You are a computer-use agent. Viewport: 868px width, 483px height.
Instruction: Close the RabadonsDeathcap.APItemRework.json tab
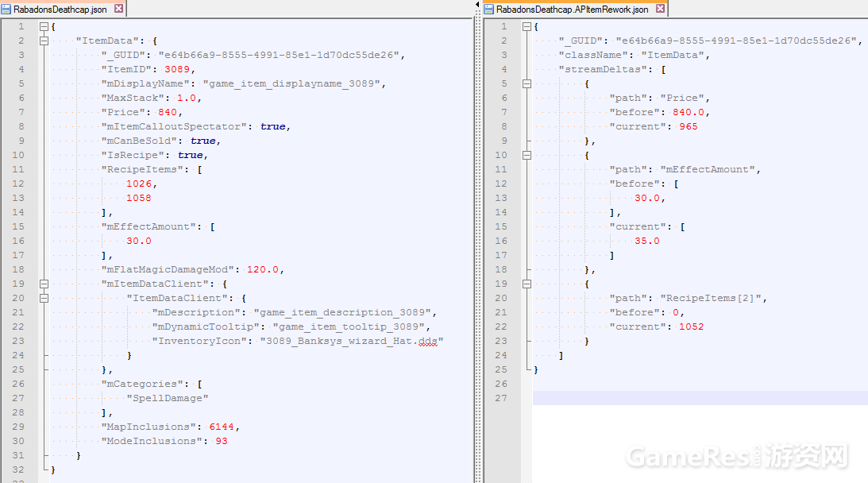click(660, 8)
